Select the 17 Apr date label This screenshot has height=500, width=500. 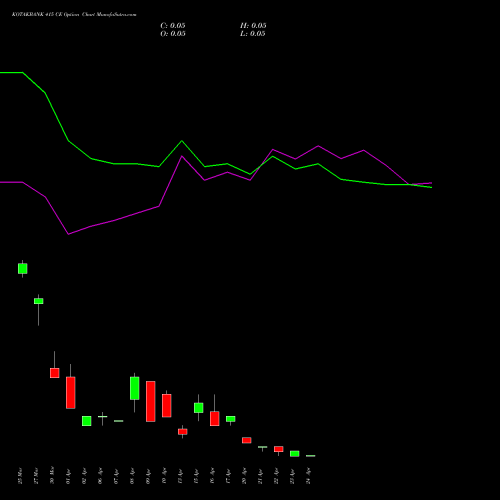(x=228, y=476)
